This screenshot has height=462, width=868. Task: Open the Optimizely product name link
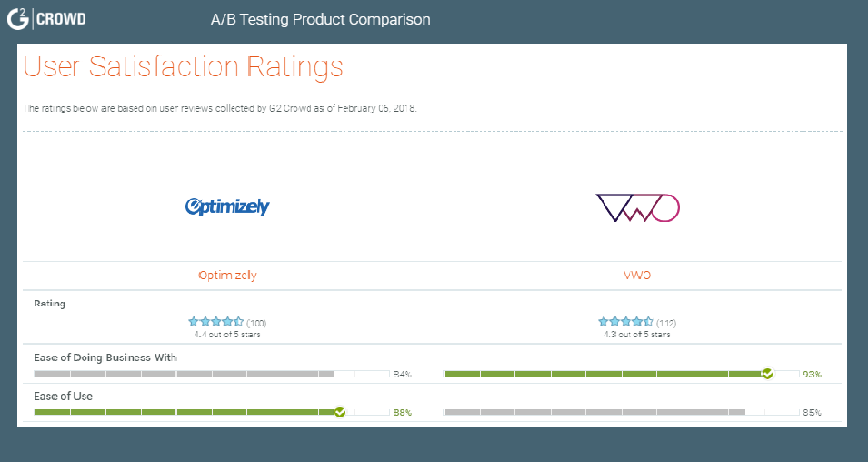tap(227, 276)
